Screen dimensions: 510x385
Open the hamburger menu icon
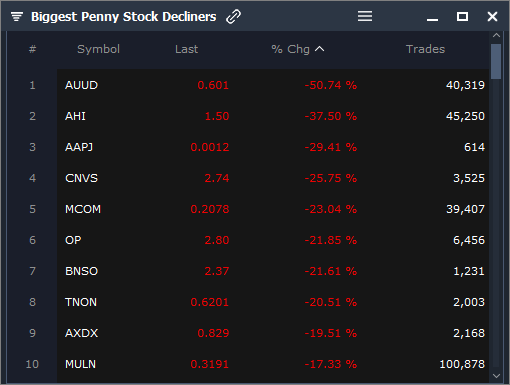365,16
